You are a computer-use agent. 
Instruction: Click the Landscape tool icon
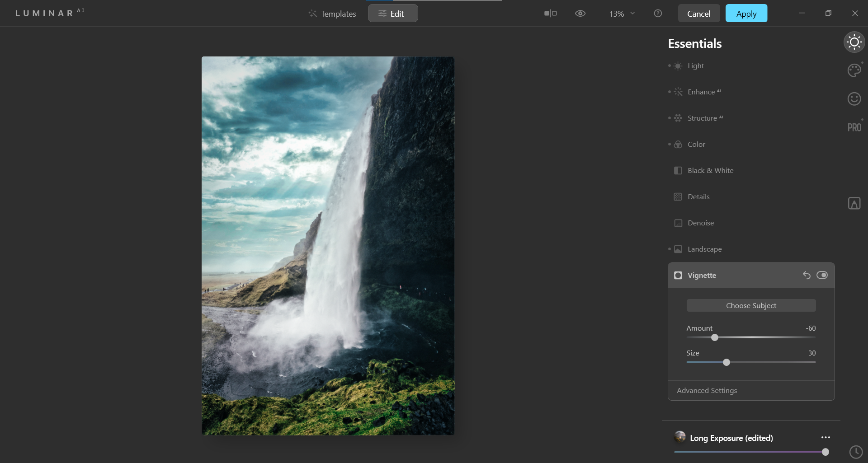click(678, 249)
